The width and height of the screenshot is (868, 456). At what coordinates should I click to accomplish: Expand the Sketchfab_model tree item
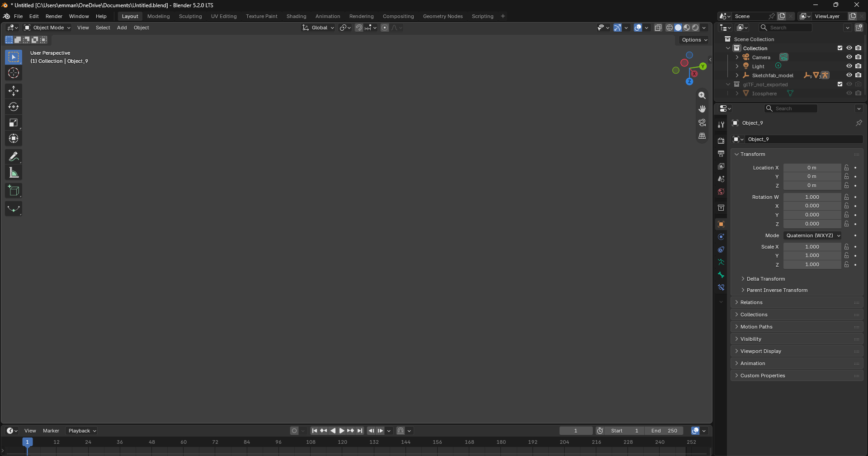tap(737, 75)
